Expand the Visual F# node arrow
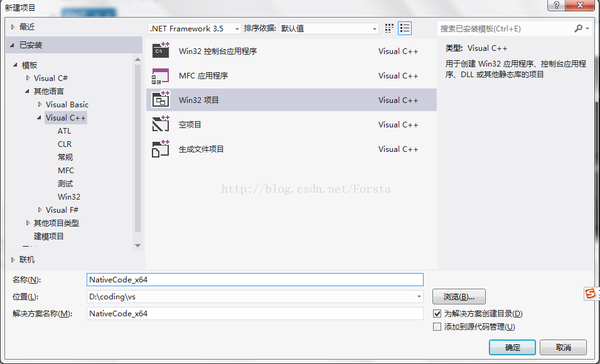 [x=40, y=210]
